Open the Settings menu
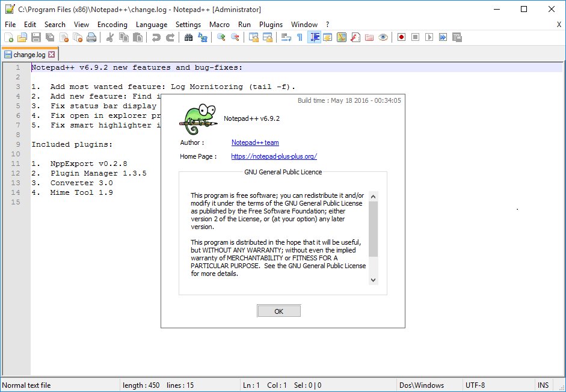Image resolution: width=566 pixels, height=392 pixels. [188, 25]
